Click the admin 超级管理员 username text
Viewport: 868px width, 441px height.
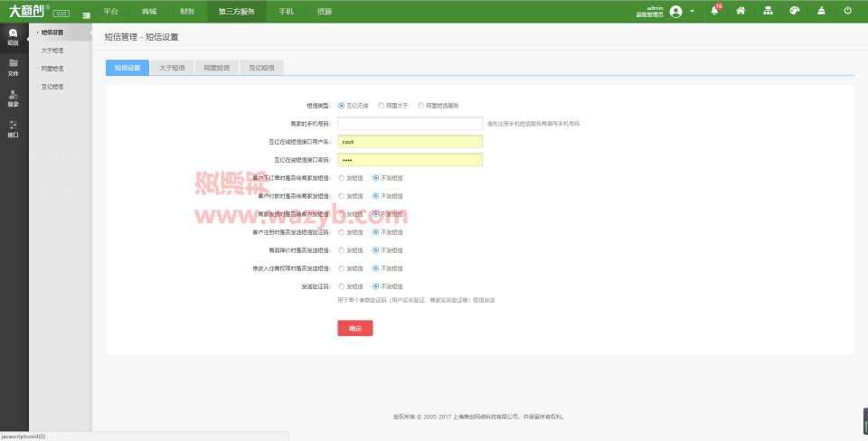(650, 12)
